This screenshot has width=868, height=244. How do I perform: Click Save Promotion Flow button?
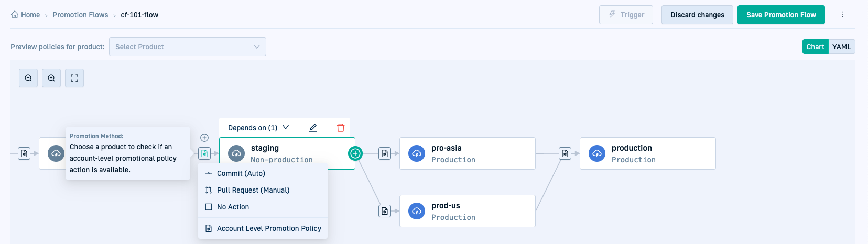781,15
